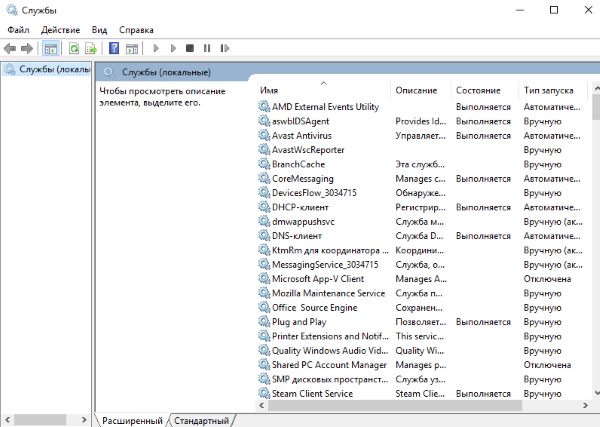
Task: Click left arrow of services list horizontal scrollbar
Action: click(x=262, y=405)
